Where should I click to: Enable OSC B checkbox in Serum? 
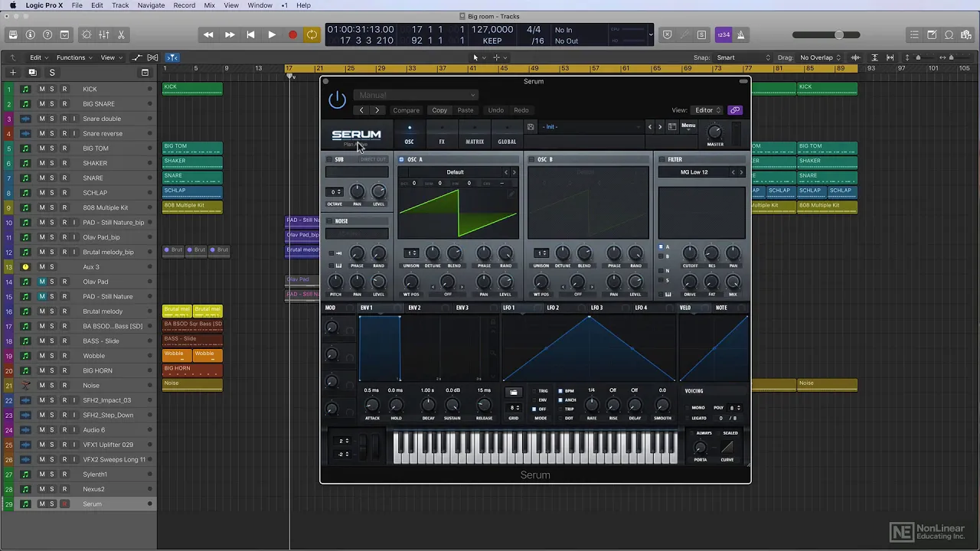click(x=531, y=159)
